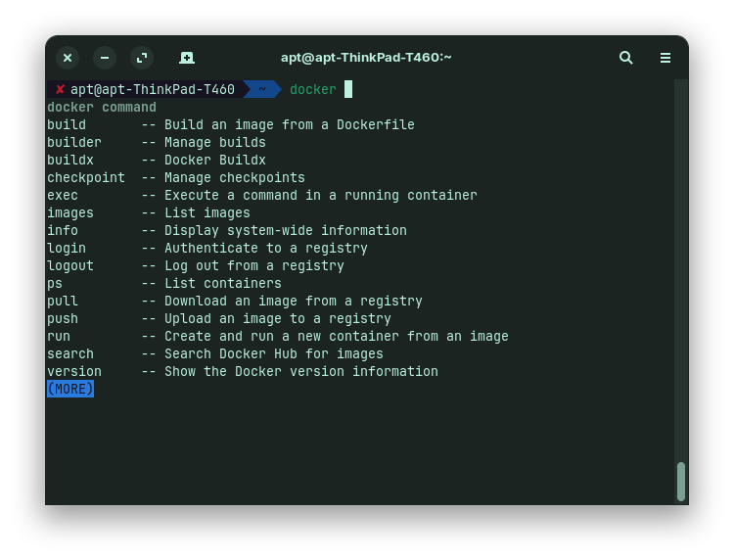This screenshot has width=734, height=560.
Task: Open a new terminal tab
Action: click(x=187, y=58)
